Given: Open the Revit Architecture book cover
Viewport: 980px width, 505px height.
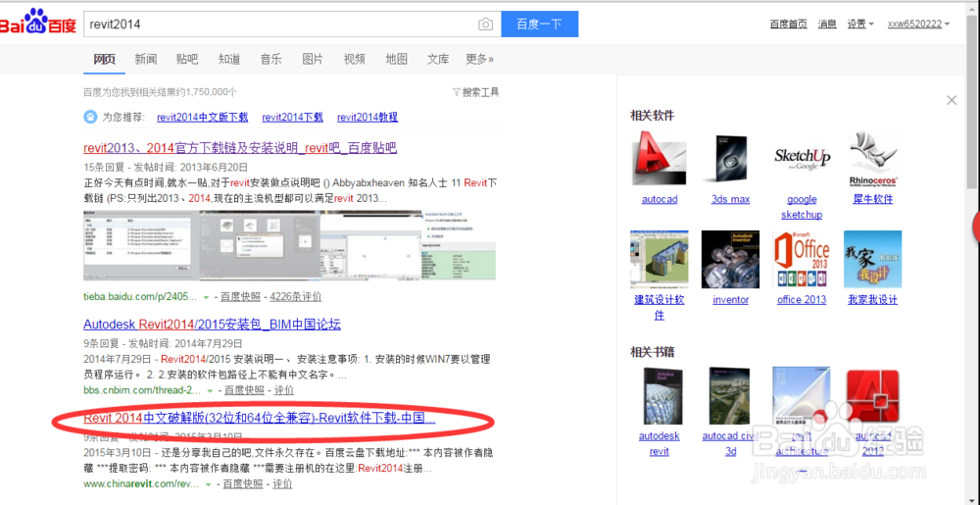Looking at the screenshot, I should coord(802,395).
